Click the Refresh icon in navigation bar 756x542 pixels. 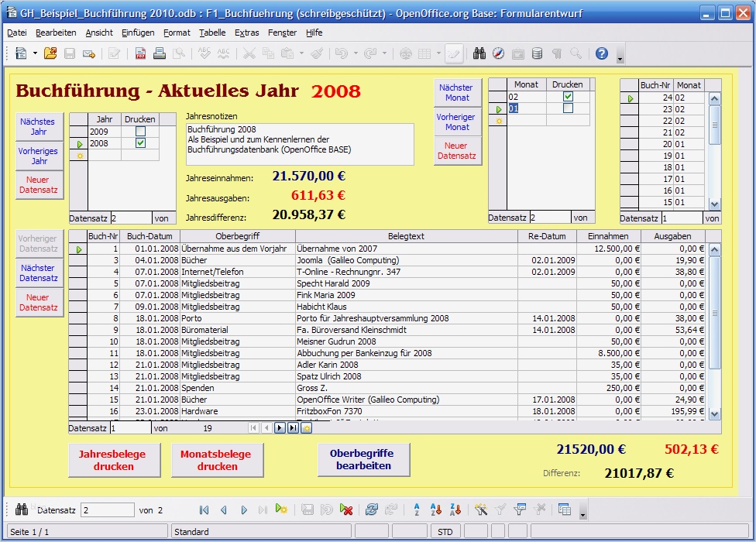tap(372, 509)
